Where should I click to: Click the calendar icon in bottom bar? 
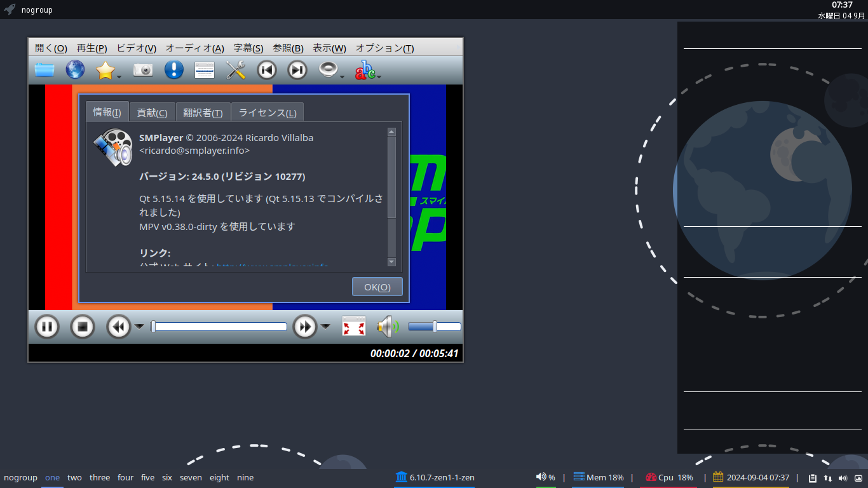pyautogui.click(x=719, y=477)
